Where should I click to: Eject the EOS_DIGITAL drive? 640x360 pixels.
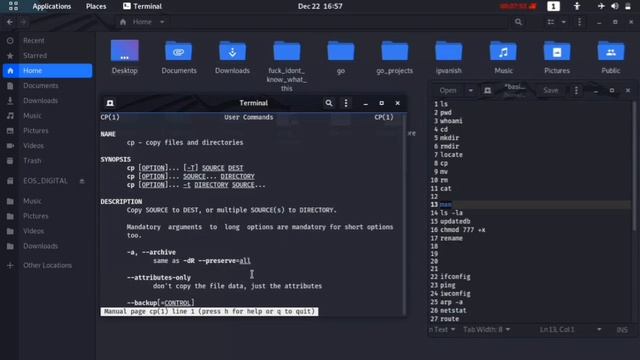tap(82, 181)
